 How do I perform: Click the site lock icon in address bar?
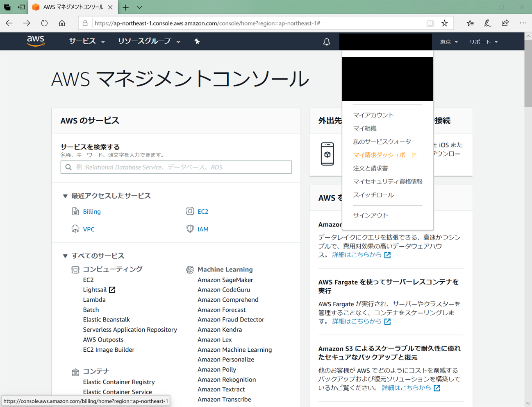click(85, 23)
